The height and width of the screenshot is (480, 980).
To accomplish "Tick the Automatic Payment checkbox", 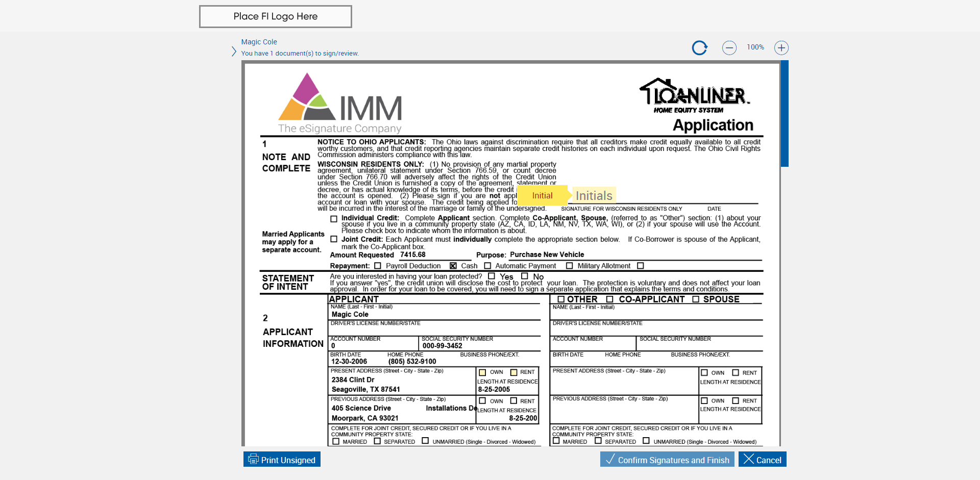I will click(x=487, y=266).
